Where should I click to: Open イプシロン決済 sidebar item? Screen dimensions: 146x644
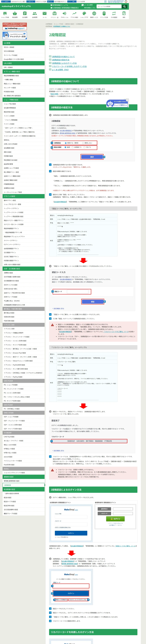(24, 329)
